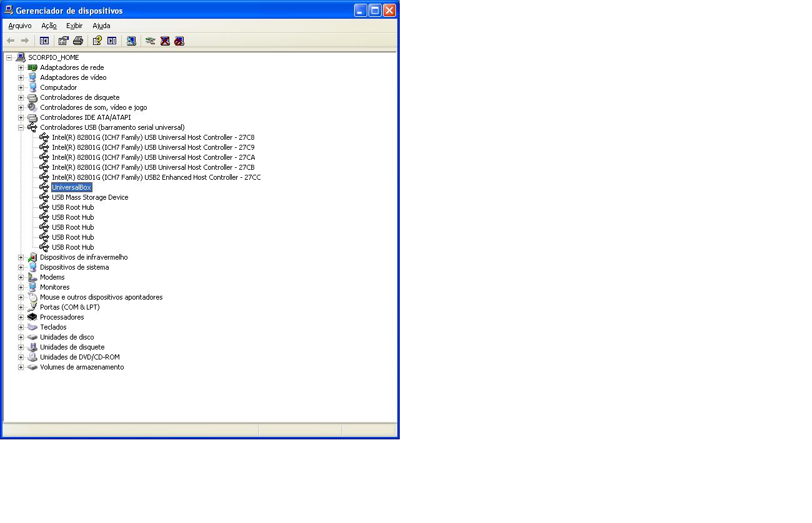Click the Dispositivos de infravermelho icon
812x523 pixels.
[32, 257]
